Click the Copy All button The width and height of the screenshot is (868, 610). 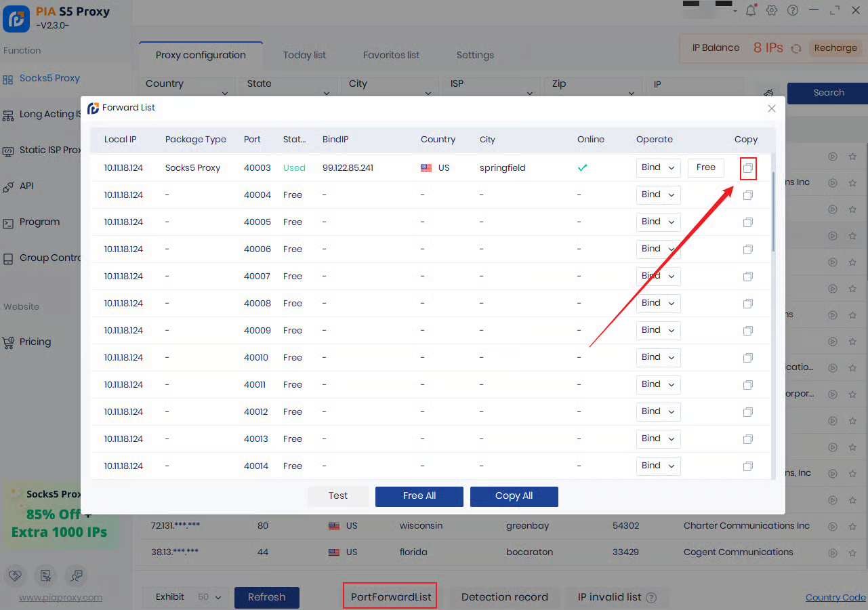click(514, 496)
